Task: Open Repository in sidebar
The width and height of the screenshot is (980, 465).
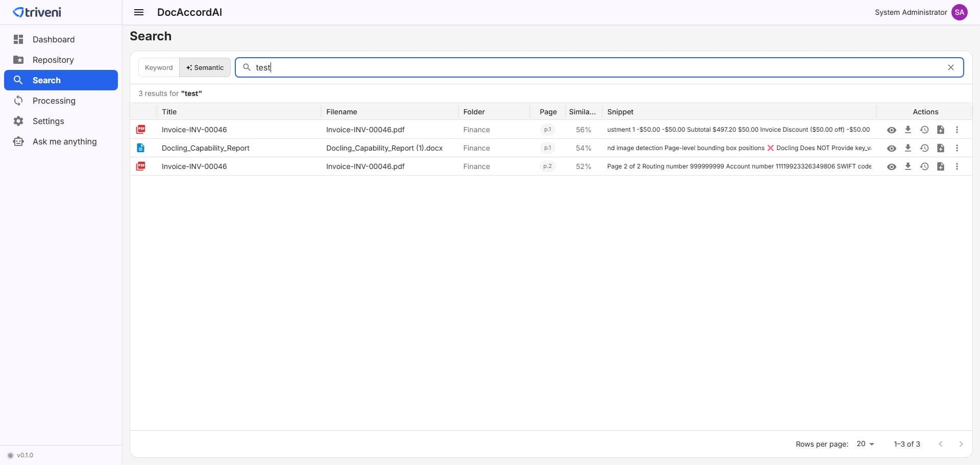Action: point(61,60)
